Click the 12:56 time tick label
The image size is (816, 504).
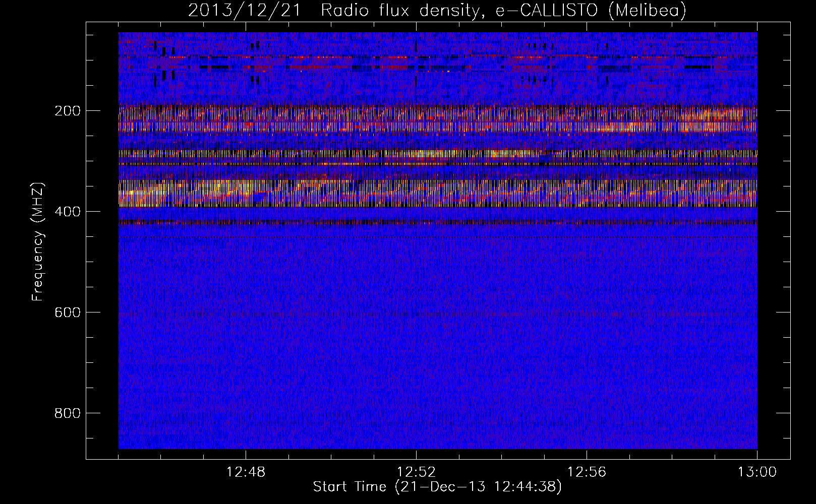tap(587, 472)
